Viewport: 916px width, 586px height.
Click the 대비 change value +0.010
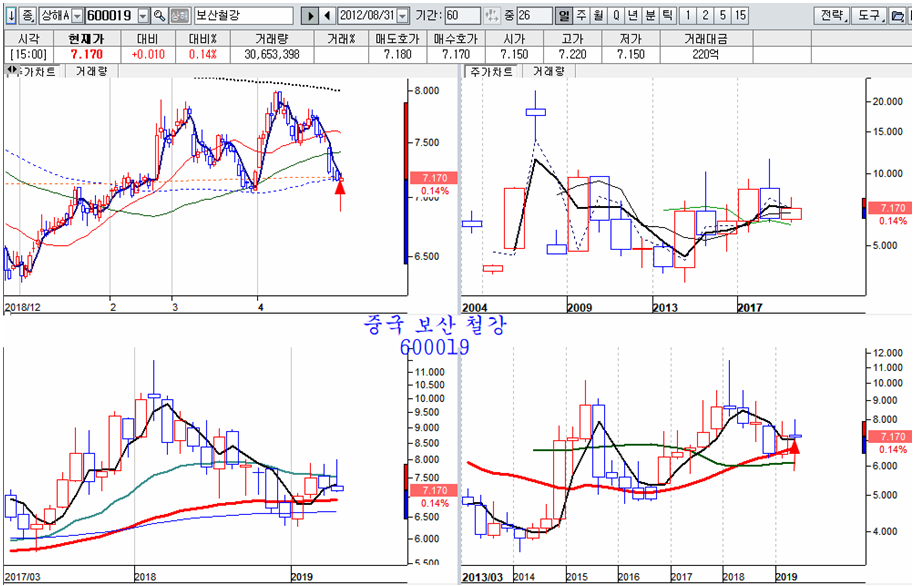point(148,54)
